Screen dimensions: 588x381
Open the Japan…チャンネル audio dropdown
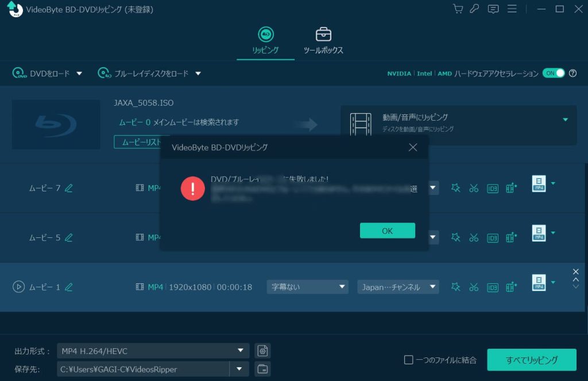(x=398, y=287)
